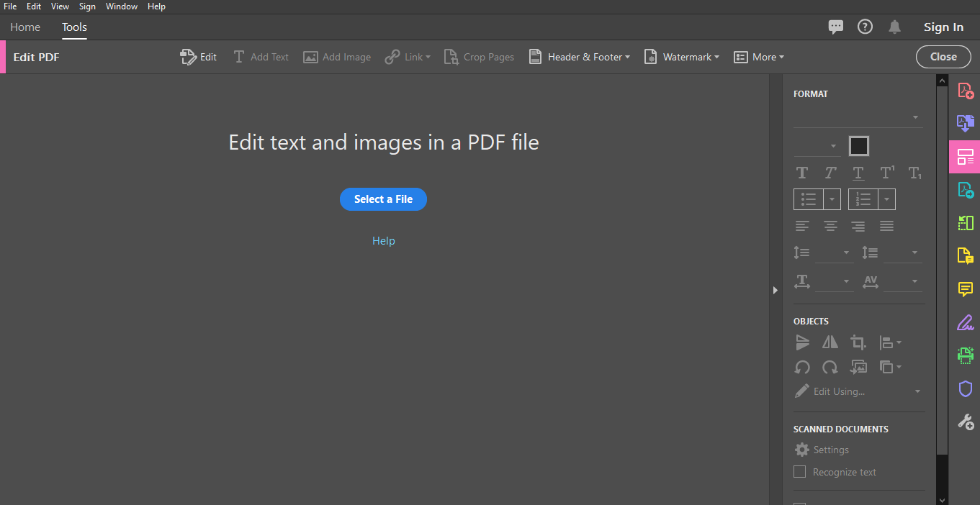Image resolution: width=980 pixels, height=505 pixels.
Task: Select the crop image object icon
Action: click(x=858, y=342)
